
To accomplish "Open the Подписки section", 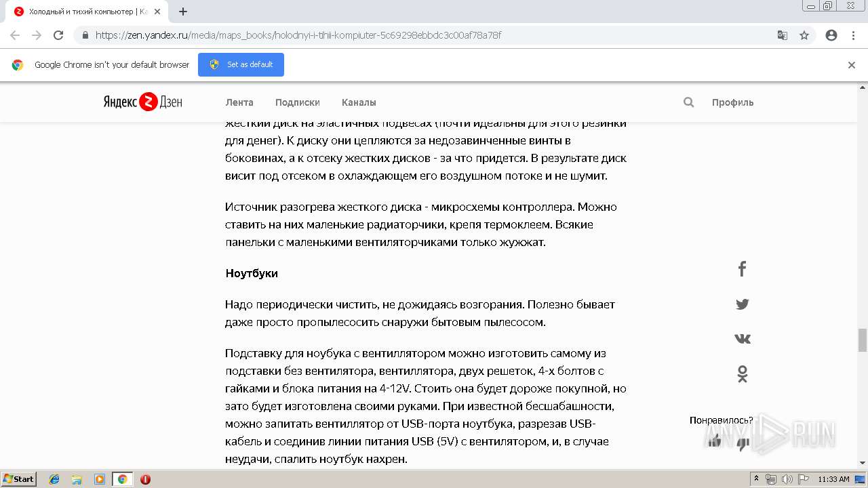I will pyautogui.click(x=297, y=102).
